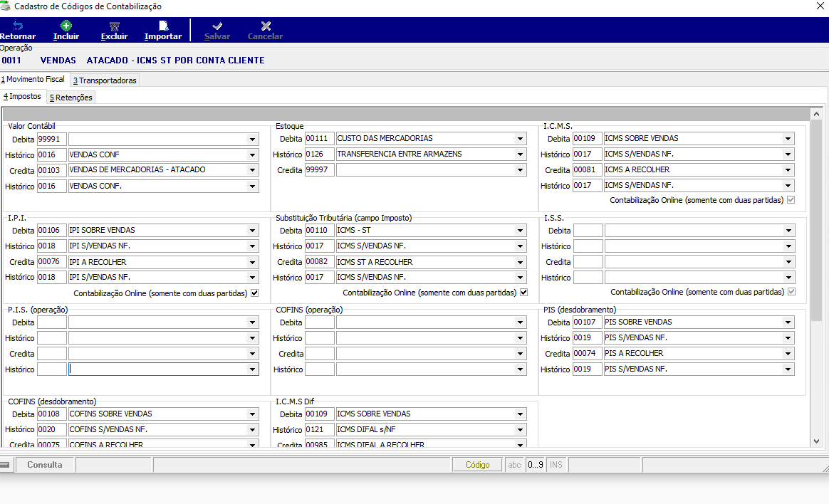
Task: Expand the VENDAS DE MERCADORIAS - ATACADO dropdown
Action: [x=253, y=170]
